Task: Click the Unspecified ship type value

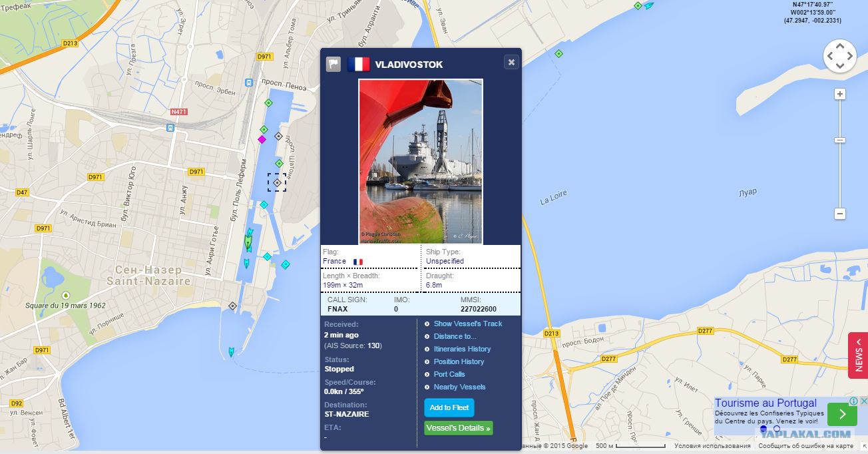Action: pos(445,261)
